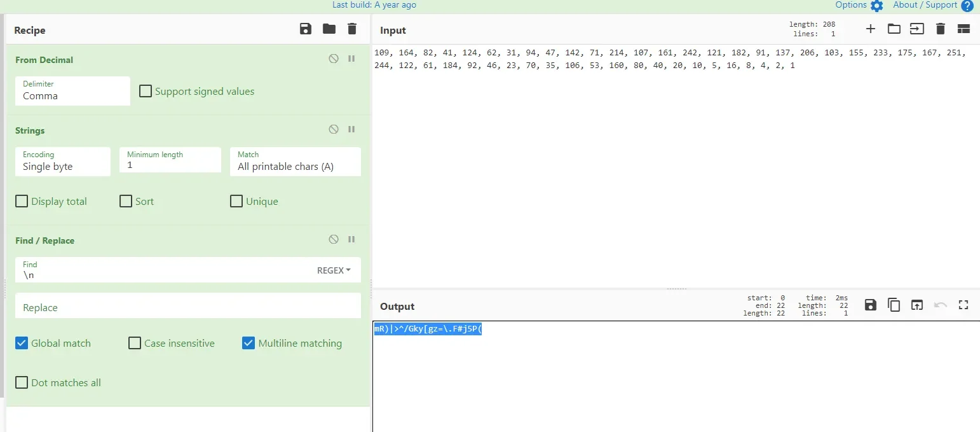Open the REGEX find type dropdown
Image resolution: width=980 pixels, height=432 pixels.
[x=334, y=270]
